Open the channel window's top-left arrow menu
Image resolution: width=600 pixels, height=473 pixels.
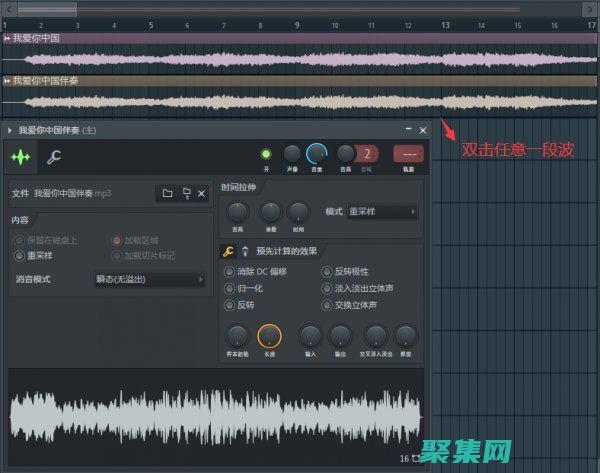[x=10, y=130]
